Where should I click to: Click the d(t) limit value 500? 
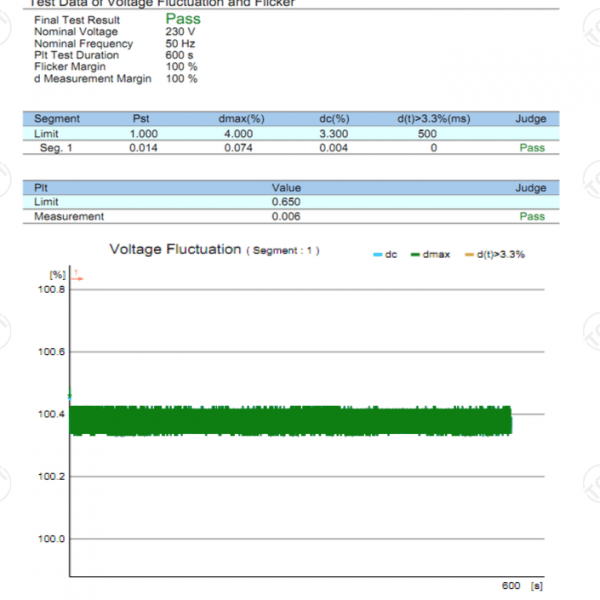(x=427, y=134)
